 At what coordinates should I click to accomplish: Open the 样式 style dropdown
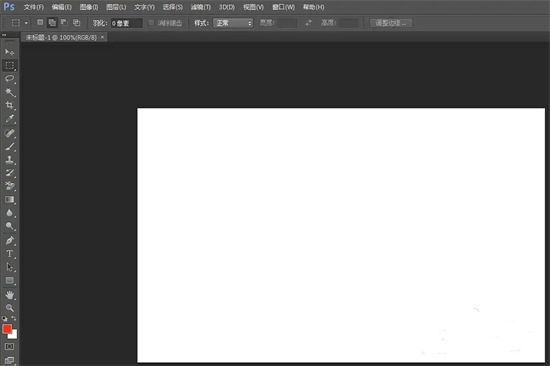pos(233,23)
